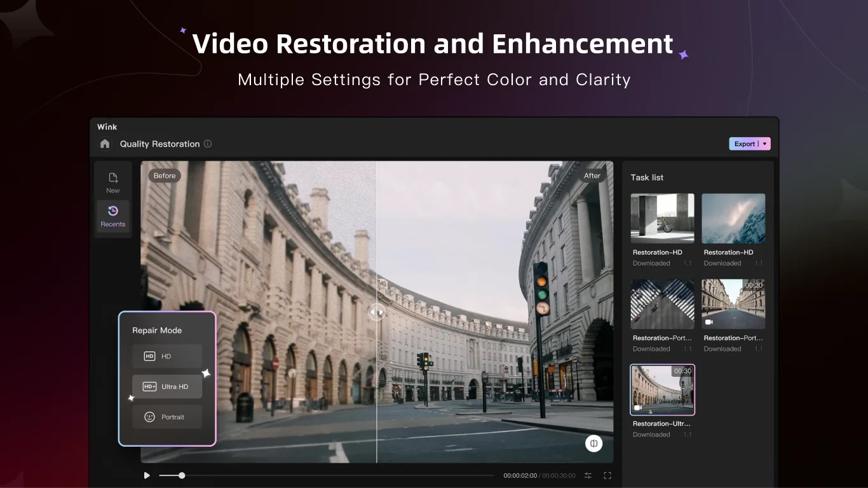This screenshot has height=488, width=868.
Task: Select the Restoration-Ultra task thumbnail
Action: [662, 390]
